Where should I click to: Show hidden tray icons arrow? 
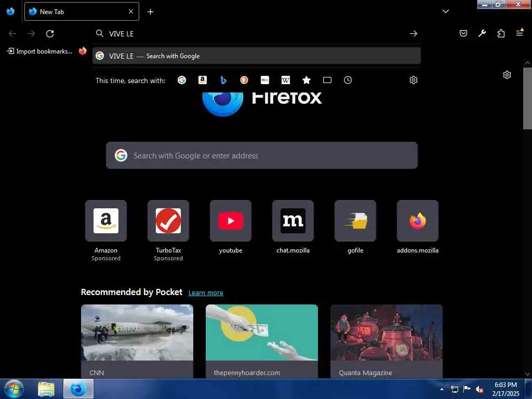(442, 389)
